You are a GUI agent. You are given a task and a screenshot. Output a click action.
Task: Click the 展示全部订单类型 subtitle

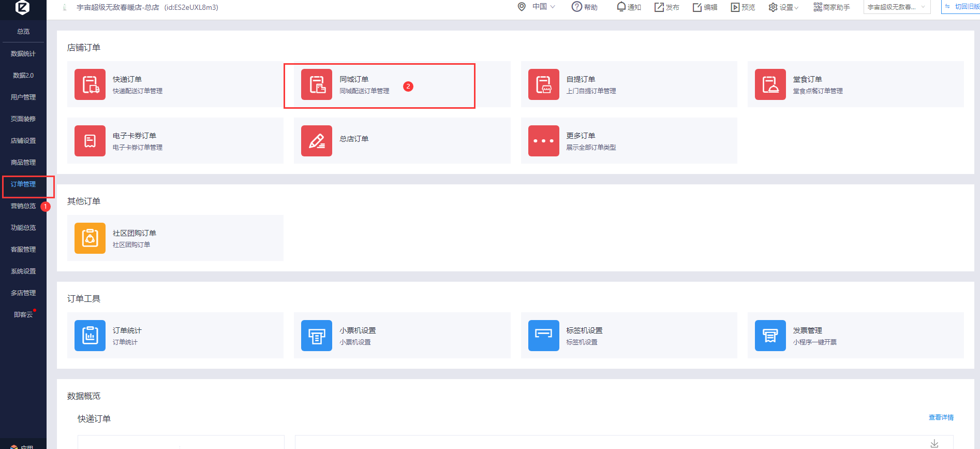coord(591,148)
